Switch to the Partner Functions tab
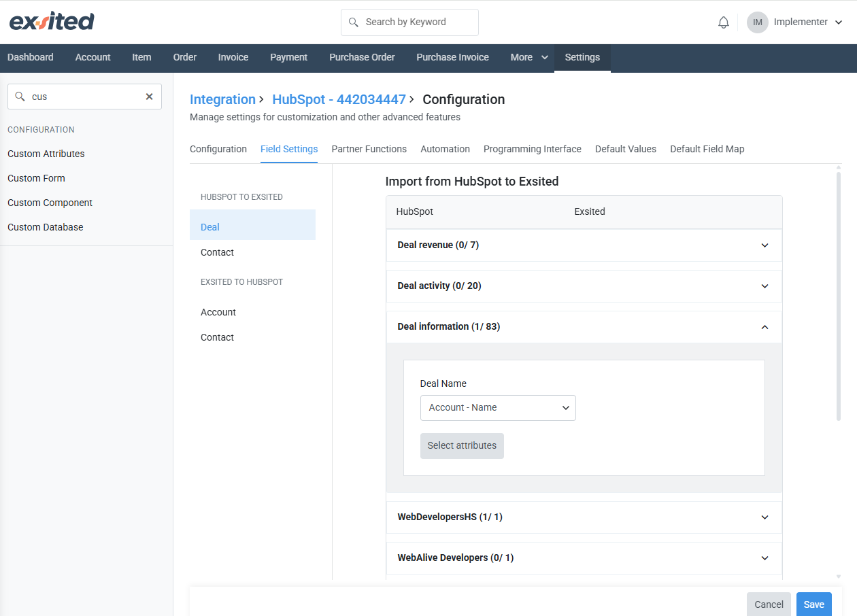Viewport: 857px width, 616px height. pyautogui.click(x=369, y=149)
